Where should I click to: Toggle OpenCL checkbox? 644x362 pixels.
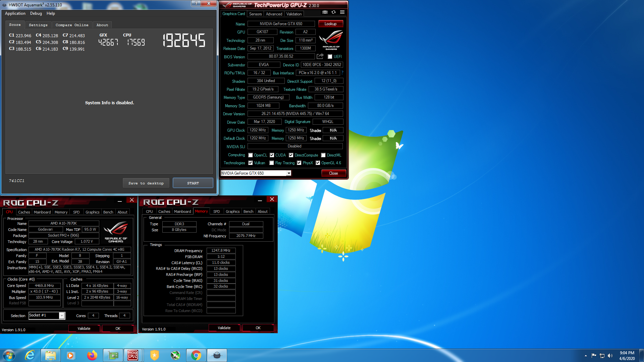click(251, 155)
